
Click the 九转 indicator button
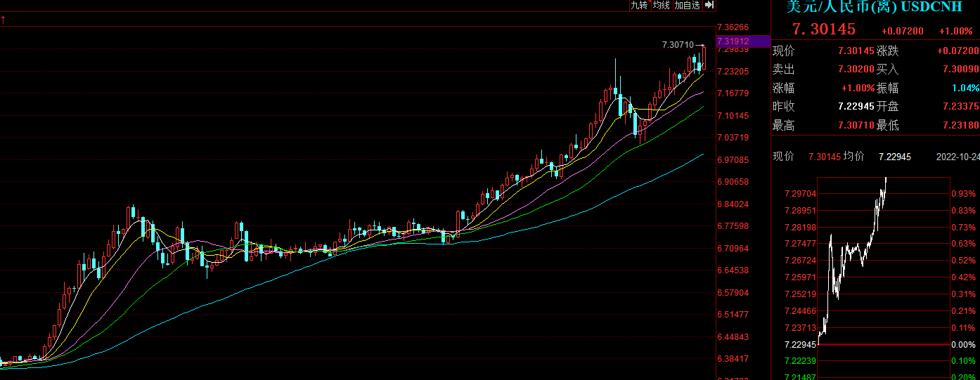pyautogui.click(x=639, y=5)
